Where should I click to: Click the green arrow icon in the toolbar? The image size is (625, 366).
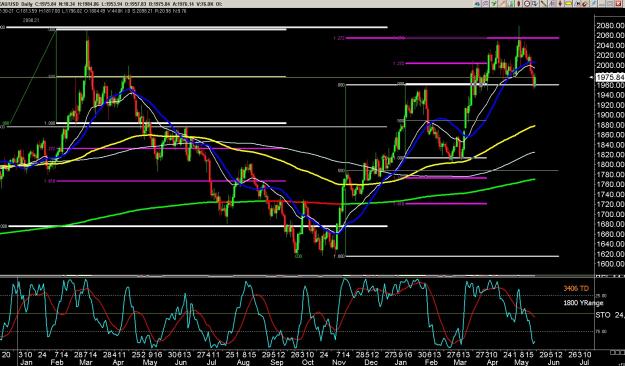point(494,4)
